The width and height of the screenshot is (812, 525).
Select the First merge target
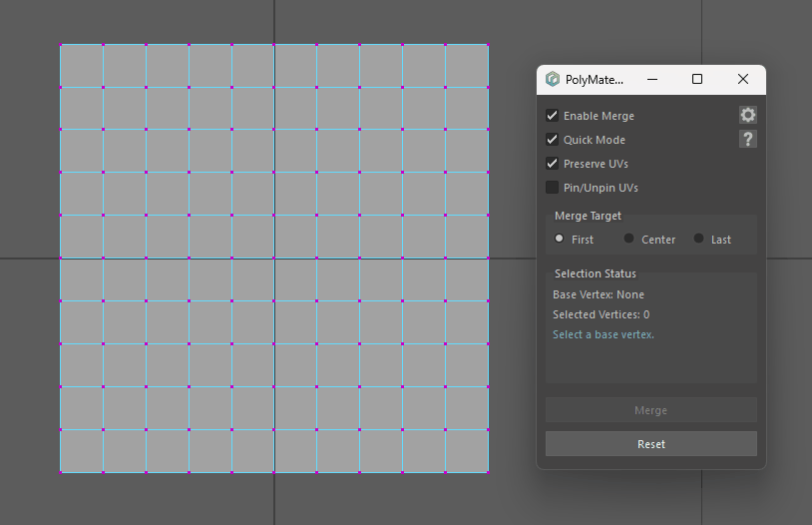[x=560, y=239]
